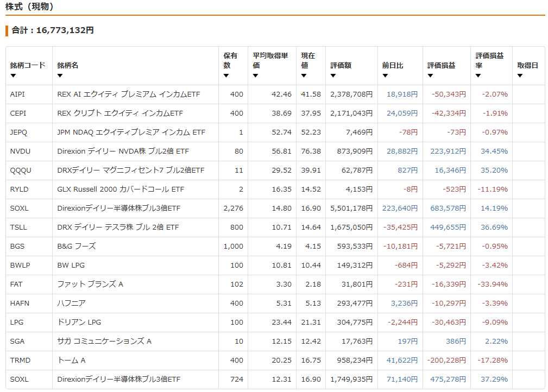The image size is (548, 392).
Task: Click TSLL valuation 1,675,050円
Action: [351, 227]
